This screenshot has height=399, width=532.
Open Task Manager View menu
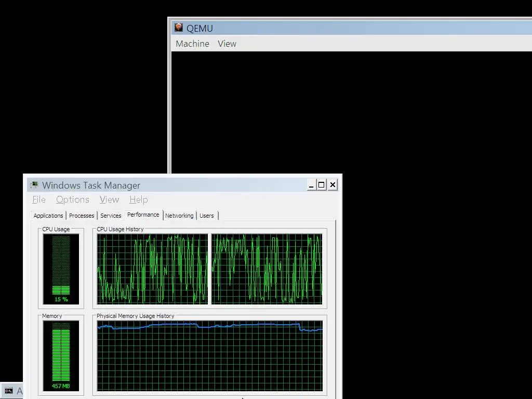click(109, 199)
